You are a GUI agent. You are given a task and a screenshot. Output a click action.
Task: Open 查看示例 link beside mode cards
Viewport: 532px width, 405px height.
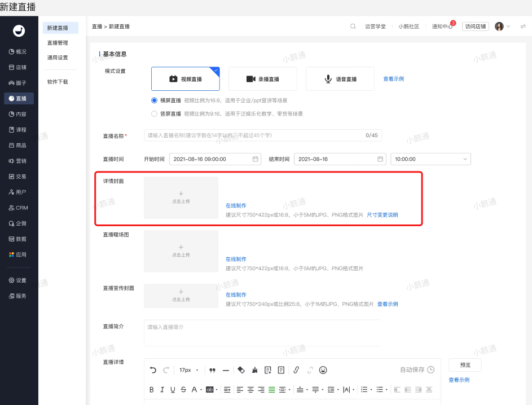point(394,79)
